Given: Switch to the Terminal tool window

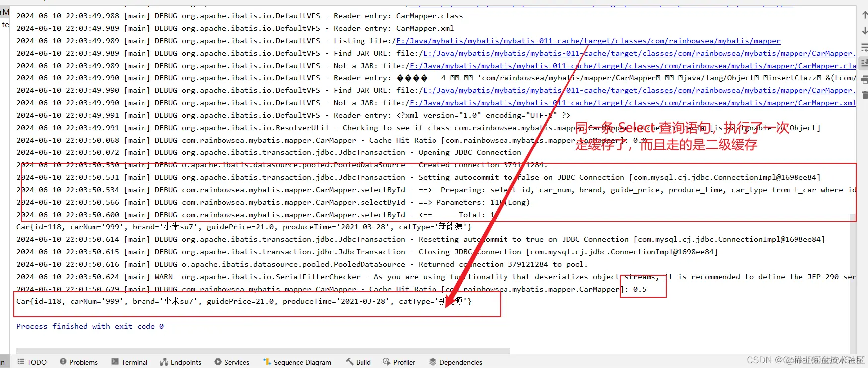Looking at the screenshot, I should click(x=130, y=362).
